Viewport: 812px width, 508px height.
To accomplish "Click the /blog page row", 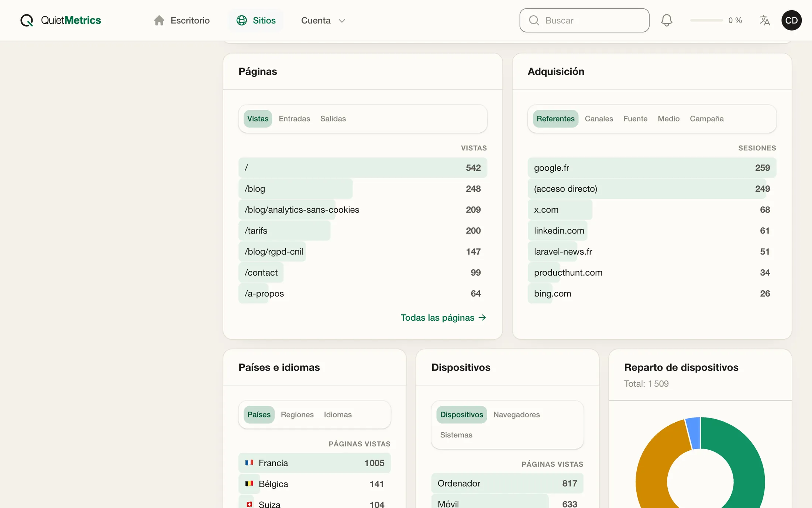I will (362, 189).
